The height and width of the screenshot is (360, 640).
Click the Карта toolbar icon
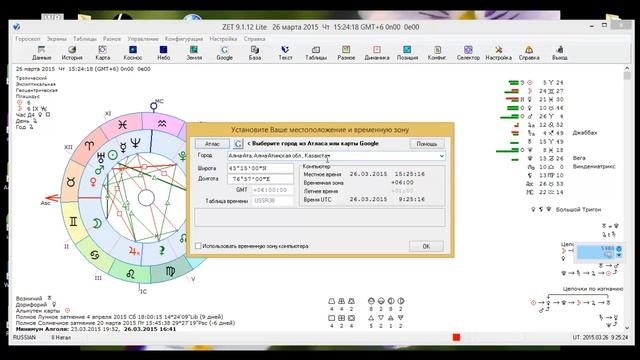(x=102, y=53)
